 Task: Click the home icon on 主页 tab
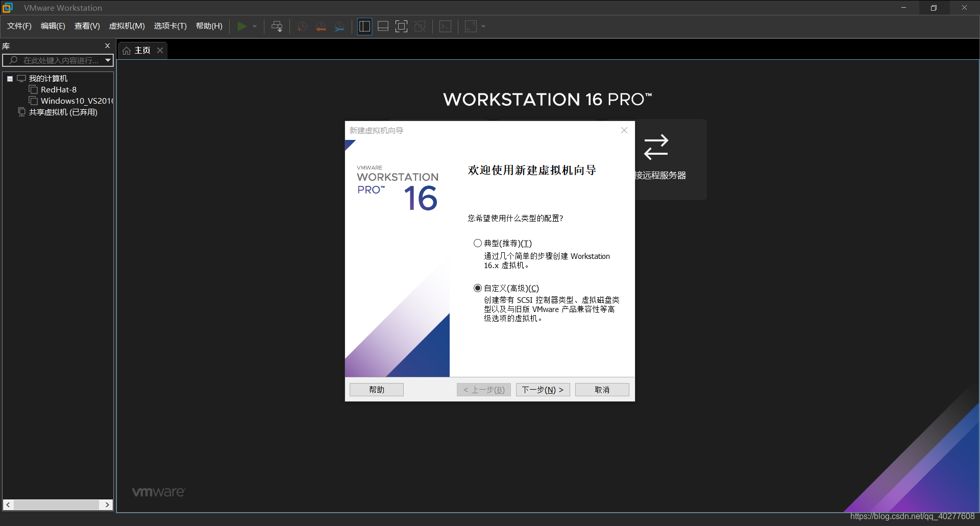click(127, 51)
